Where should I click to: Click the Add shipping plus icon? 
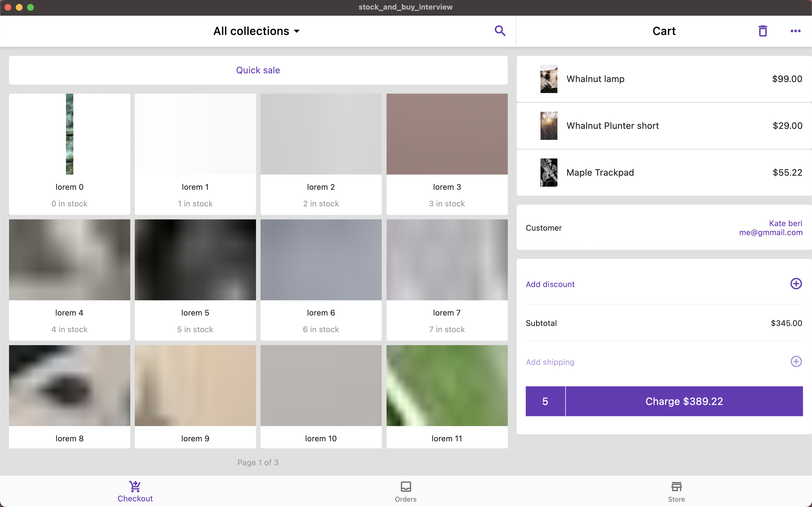point(796,361)
